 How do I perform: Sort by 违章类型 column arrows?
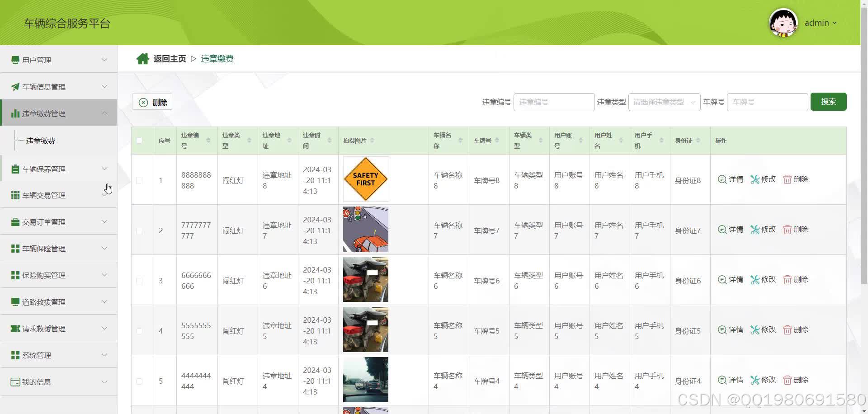[249, 141]
